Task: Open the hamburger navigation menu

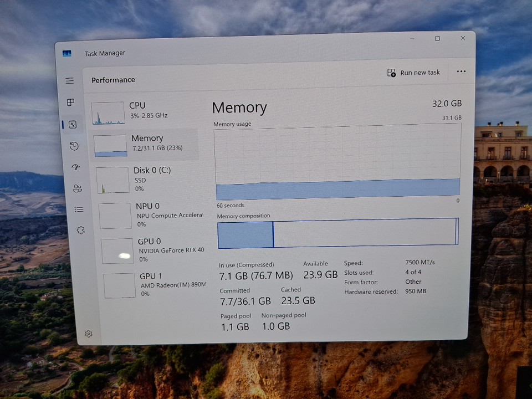Action: pos(70,81)
